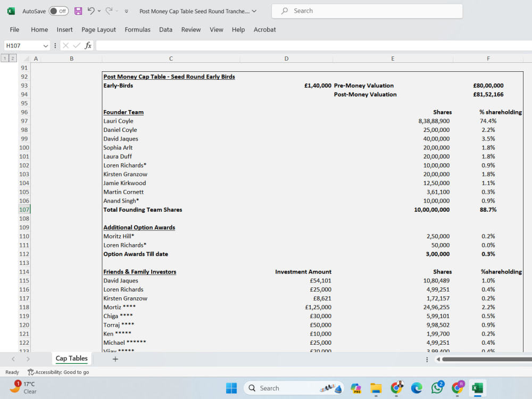The image size is (532, 399).
Task: Open Excel from the taskbar
Action: (x=477, y=388)
